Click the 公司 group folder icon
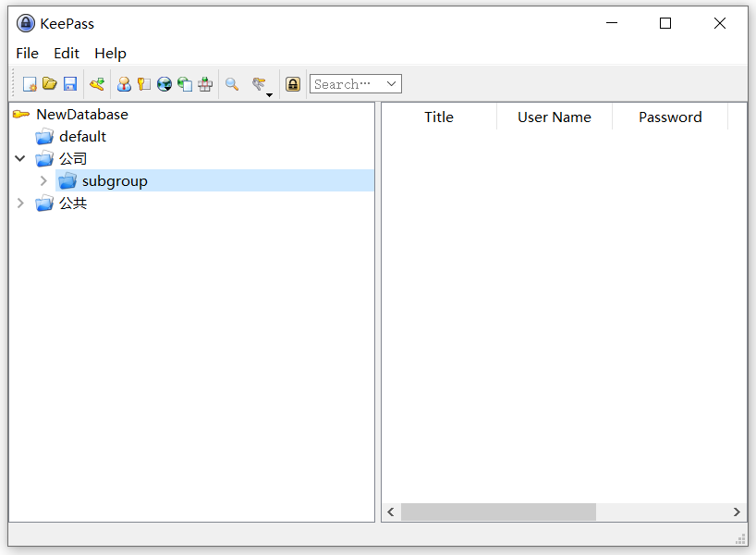This screenshot has height=555, width=756. pyautogui.click(x=44, y=158)
